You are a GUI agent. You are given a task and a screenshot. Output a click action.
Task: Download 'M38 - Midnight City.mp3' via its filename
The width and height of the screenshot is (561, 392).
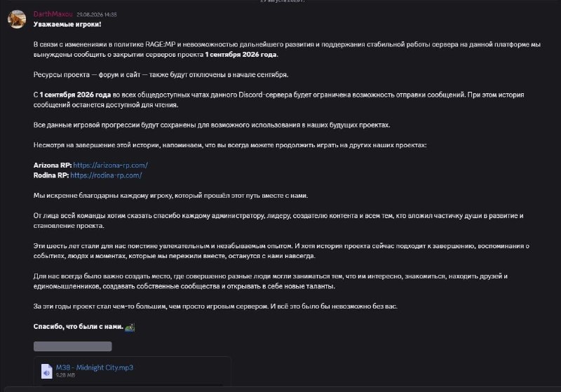[95, 367]
